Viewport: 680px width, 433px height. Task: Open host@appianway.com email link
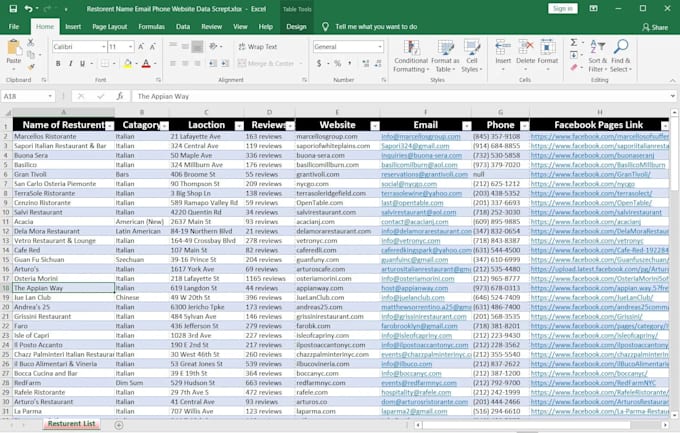coord(415,288)
